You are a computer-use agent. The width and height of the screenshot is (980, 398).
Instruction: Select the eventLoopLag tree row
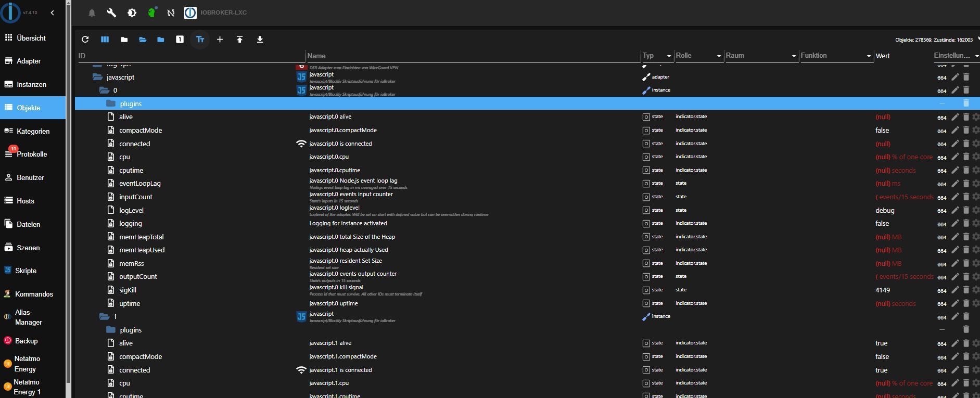(x=527, y=183)
